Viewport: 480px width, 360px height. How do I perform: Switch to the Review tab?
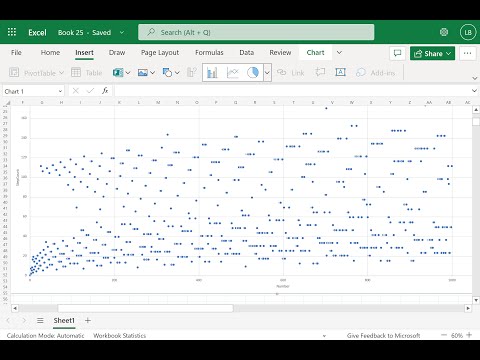tap(280, 53)
